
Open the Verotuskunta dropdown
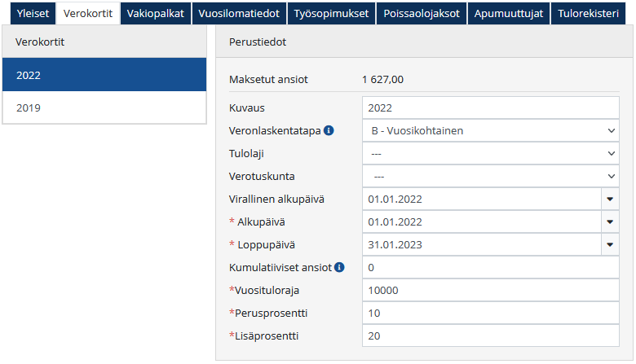pos(489,176)
